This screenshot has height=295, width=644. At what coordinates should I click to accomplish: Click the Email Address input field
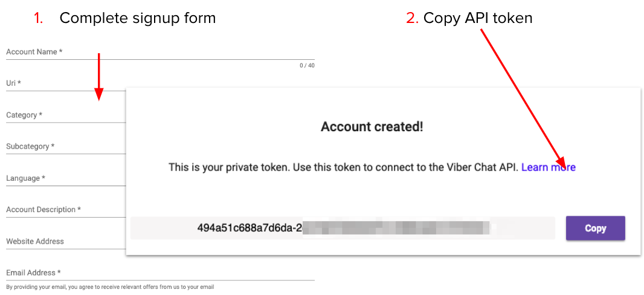pyautogui.click(x=160, y=273)
